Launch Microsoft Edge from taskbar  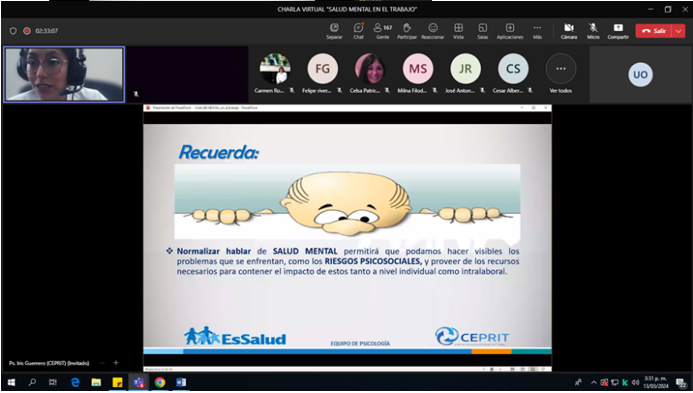coord(75,382)
